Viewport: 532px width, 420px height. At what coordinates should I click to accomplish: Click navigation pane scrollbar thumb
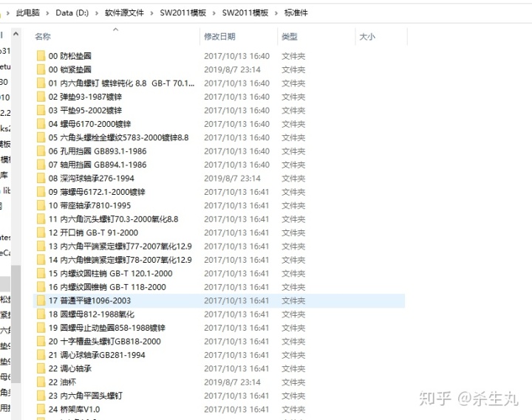click(x=16, y=324)
